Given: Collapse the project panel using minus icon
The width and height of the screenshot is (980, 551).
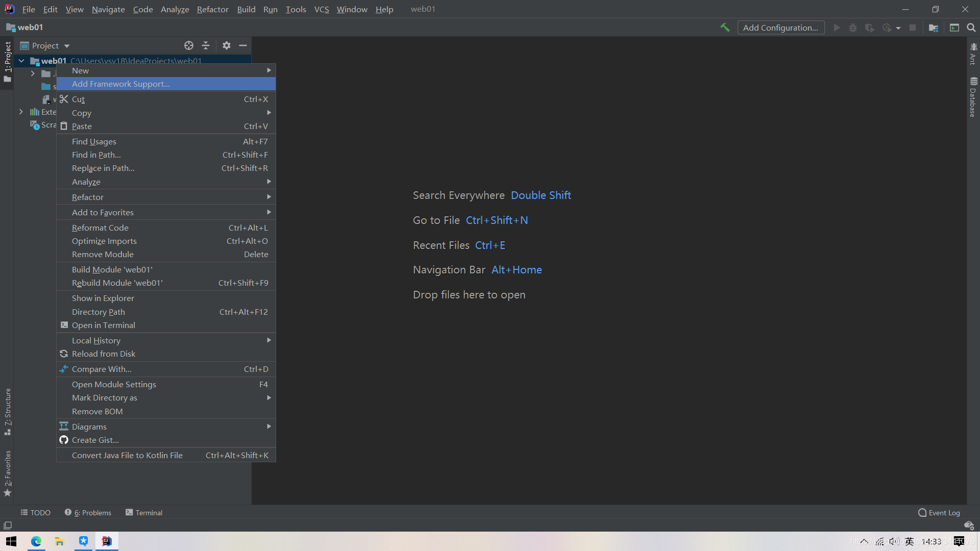Looking at the screenshot, I should click(x=243, y=44).
